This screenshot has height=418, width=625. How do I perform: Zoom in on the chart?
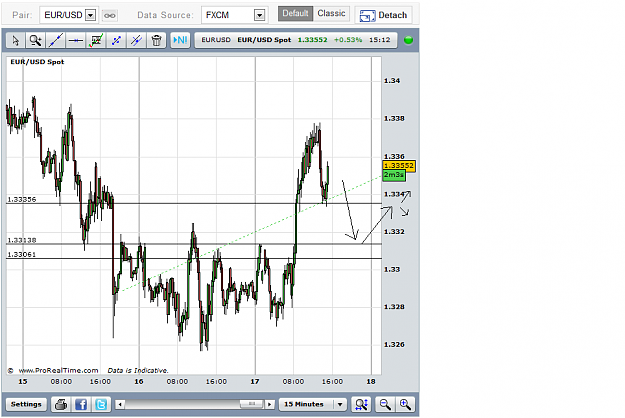coord(405,404)
